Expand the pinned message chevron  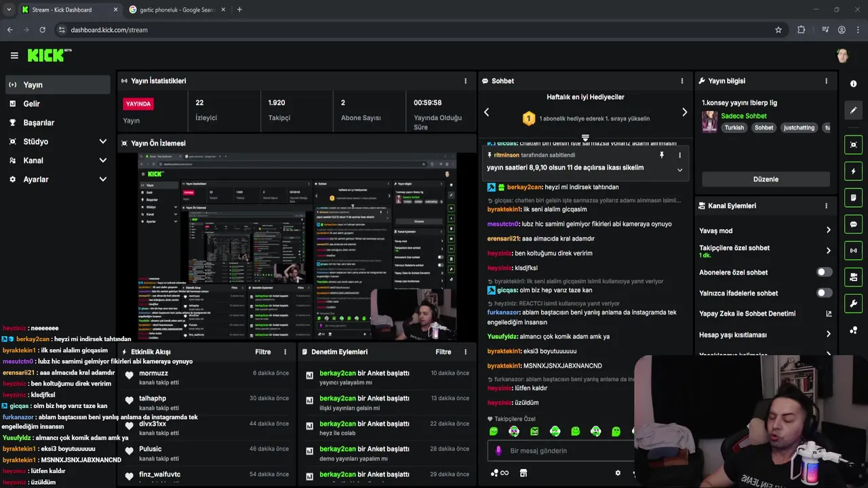pyautogui.click(x=679, y=170)
